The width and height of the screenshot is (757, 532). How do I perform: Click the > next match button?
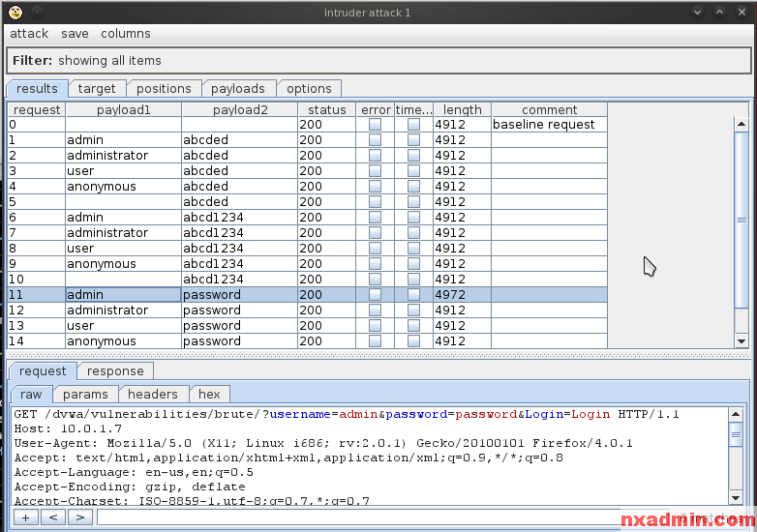tap(80, 517)
